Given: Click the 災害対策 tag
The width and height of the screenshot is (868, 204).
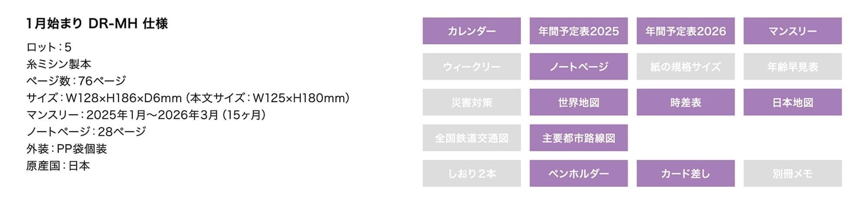Looking at the screenshot, I should (x=471, y=102).
